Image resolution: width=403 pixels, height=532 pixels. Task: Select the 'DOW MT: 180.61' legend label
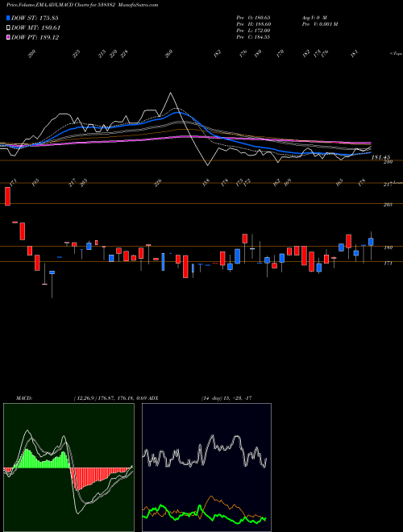click(35, 28)
